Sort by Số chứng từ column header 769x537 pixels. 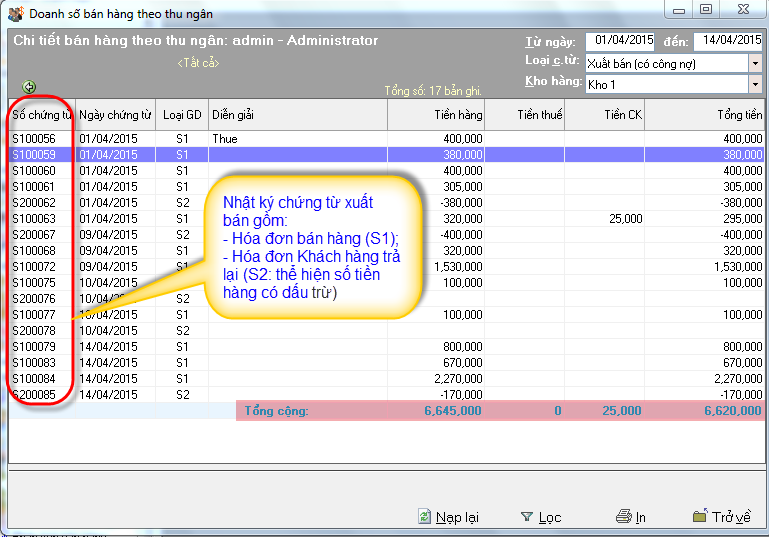[x=41, y=115]
